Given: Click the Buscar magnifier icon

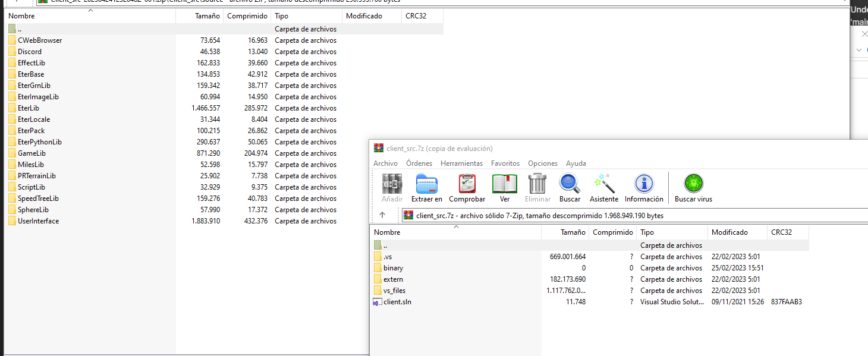Looking at the screenshot, I should pyautogui.click(x=570, y=184).
